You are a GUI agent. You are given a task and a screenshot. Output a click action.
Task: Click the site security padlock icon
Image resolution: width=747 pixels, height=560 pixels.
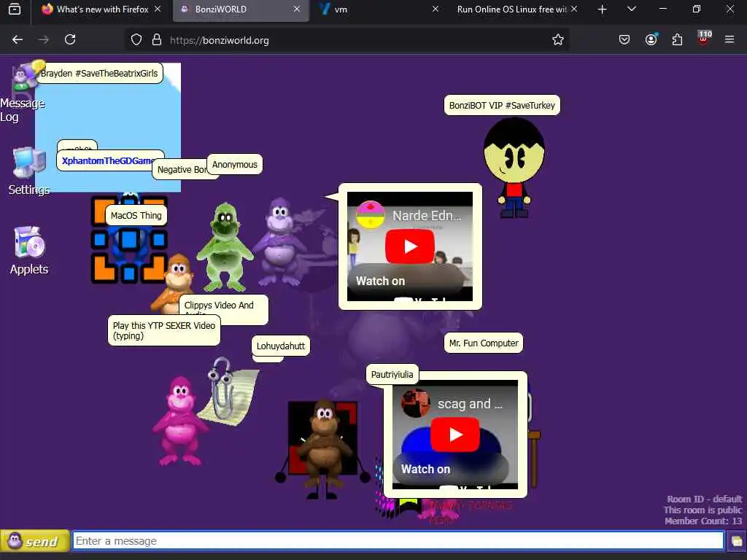pyautogui.click(x=157, y=40)
